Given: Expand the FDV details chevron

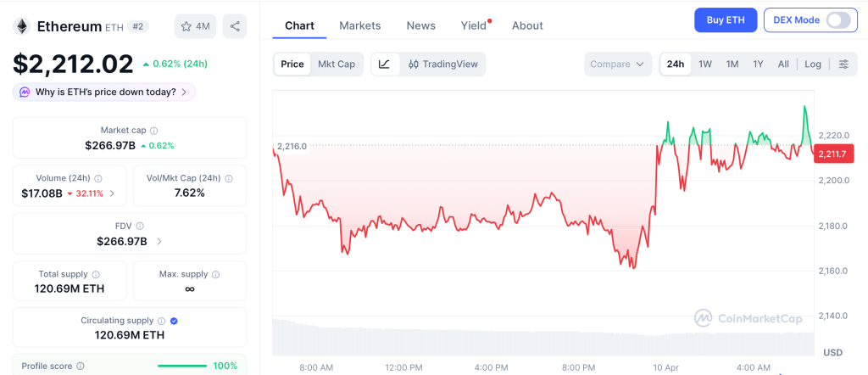Looking at the screenshot, I should pos(159,242).
